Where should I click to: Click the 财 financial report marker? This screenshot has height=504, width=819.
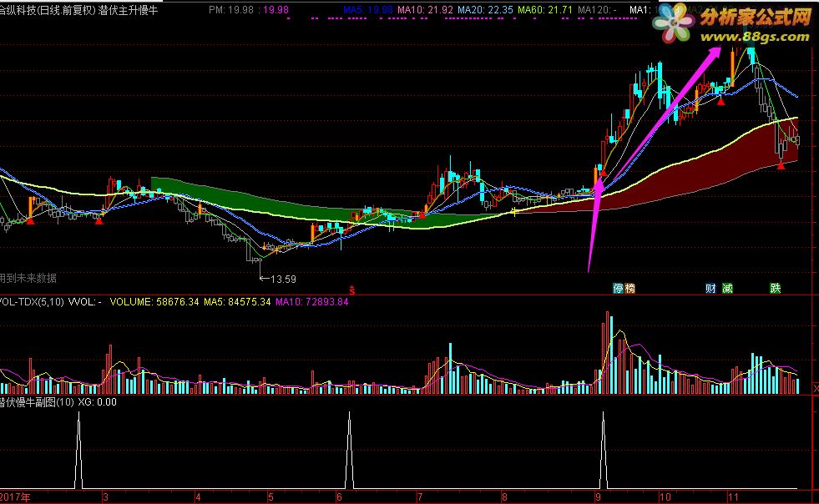coord(710,289)
